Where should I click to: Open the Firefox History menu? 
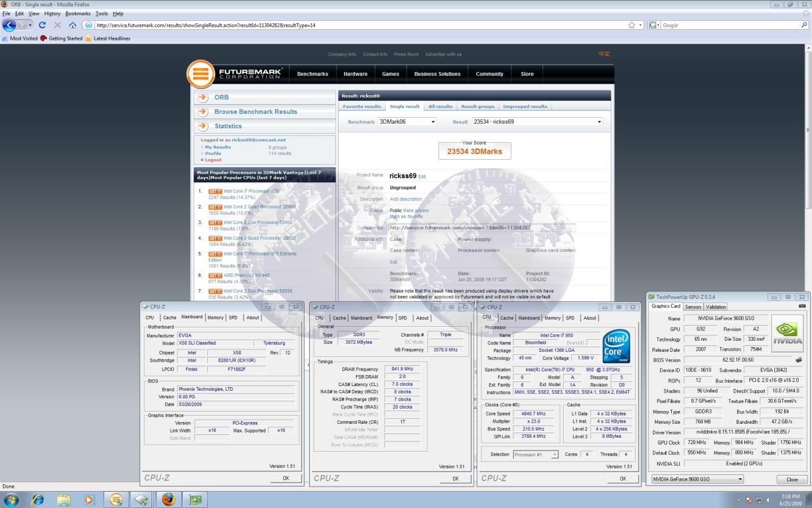coord(52,13)
